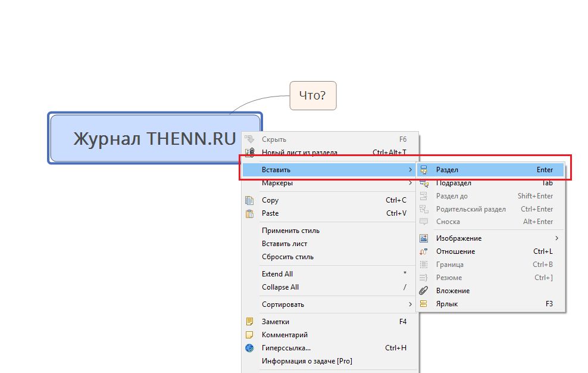This screenshot has height=373, width=588.
Task: Click the Изображение picture icon
Action: (x=424, y=238)
